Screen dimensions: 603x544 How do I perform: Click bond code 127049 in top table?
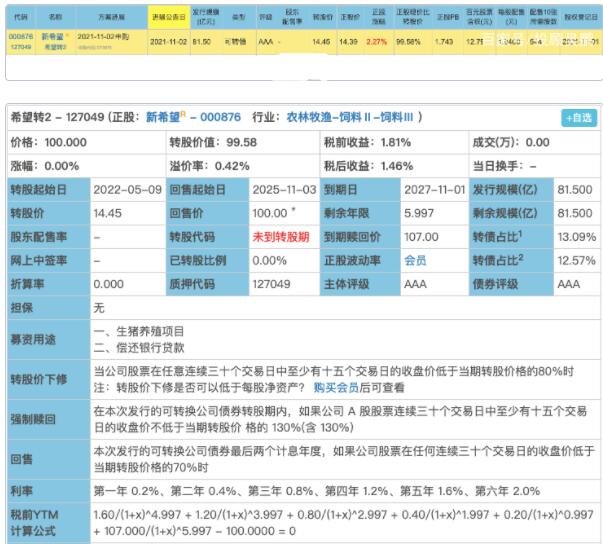point(21,47)
